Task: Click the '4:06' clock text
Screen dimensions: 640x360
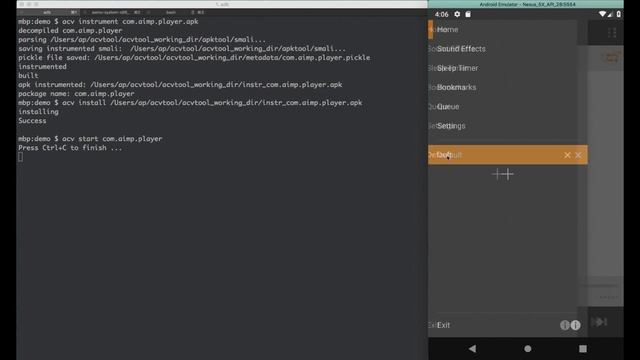Action: 442,14
